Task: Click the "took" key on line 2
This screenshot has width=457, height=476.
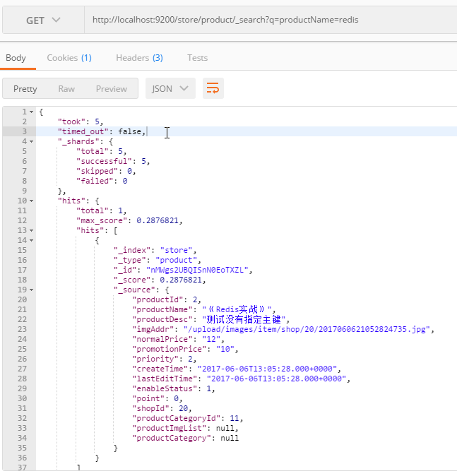Action: [71, 121]
